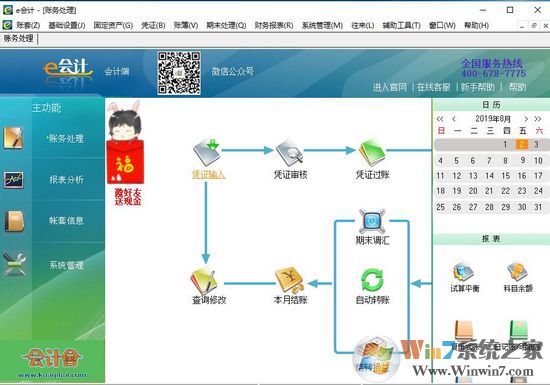Viewport: 550px width, 385px height.
Task: Click the 在线客服 link
Action: [434, 87]
